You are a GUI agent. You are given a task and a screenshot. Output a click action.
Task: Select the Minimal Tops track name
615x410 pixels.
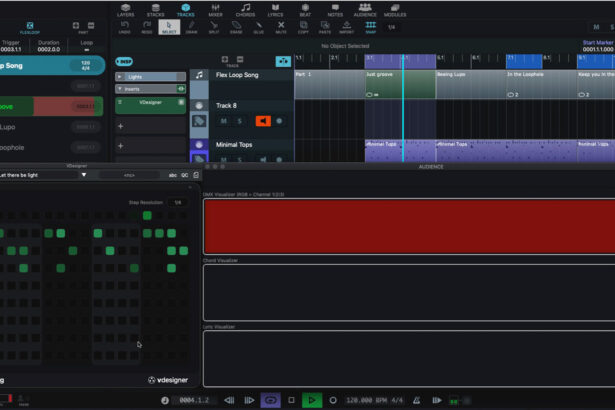click(234, 145)
